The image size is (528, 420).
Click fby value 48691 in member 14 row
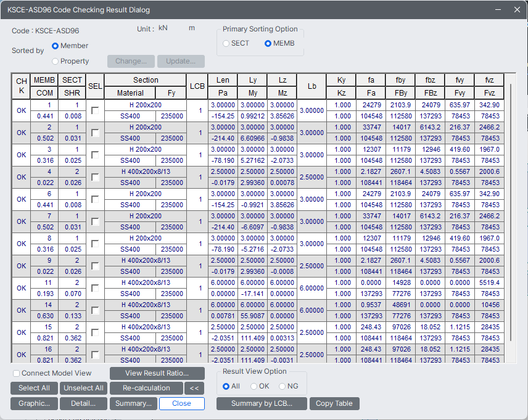tap(400, 305)
